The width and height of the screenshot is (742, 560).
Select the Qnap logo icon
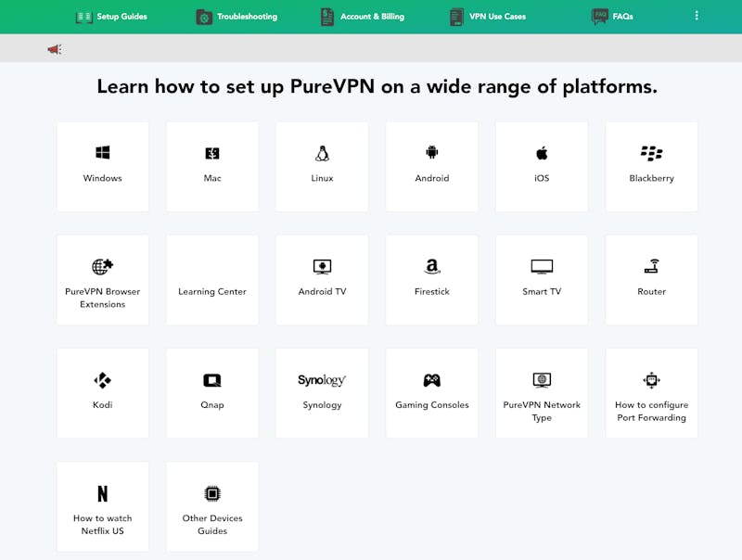(212, 380)
